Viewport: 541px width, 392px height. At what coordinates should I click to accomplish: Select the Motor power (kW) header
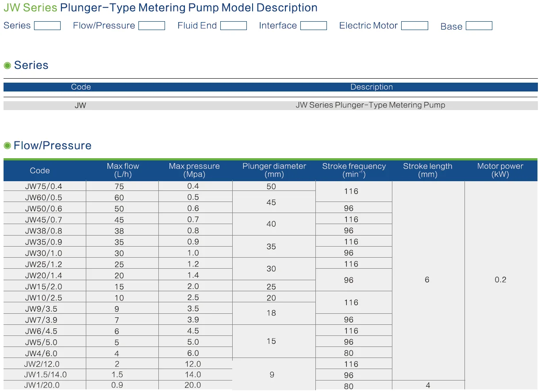click(500, 170)
